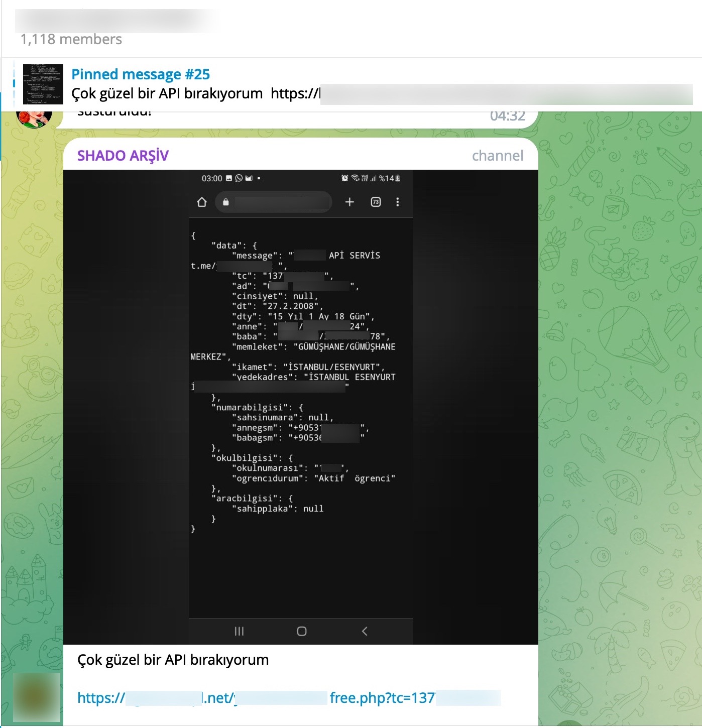Open the pinned message preview text

[x=382, y=94]
